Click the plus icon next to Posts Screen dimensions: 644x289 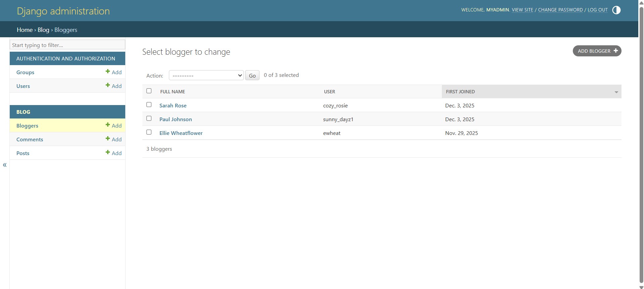(x=108, y=152)
